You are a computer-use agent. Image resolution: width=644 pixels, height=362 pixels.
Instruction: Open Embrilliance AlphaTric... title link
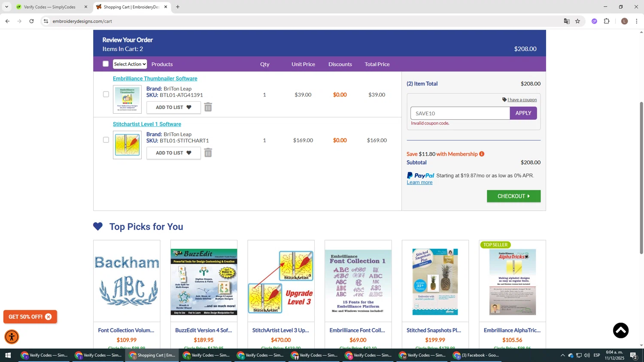pos(512,330)
